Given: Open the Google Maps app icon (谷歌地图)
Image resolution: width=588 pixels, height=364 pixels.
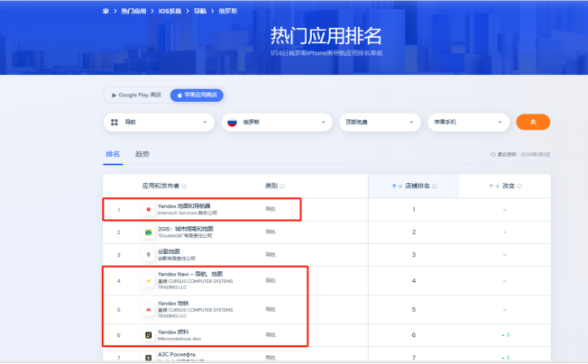Looking at the screenshot, I should (149, 255).
